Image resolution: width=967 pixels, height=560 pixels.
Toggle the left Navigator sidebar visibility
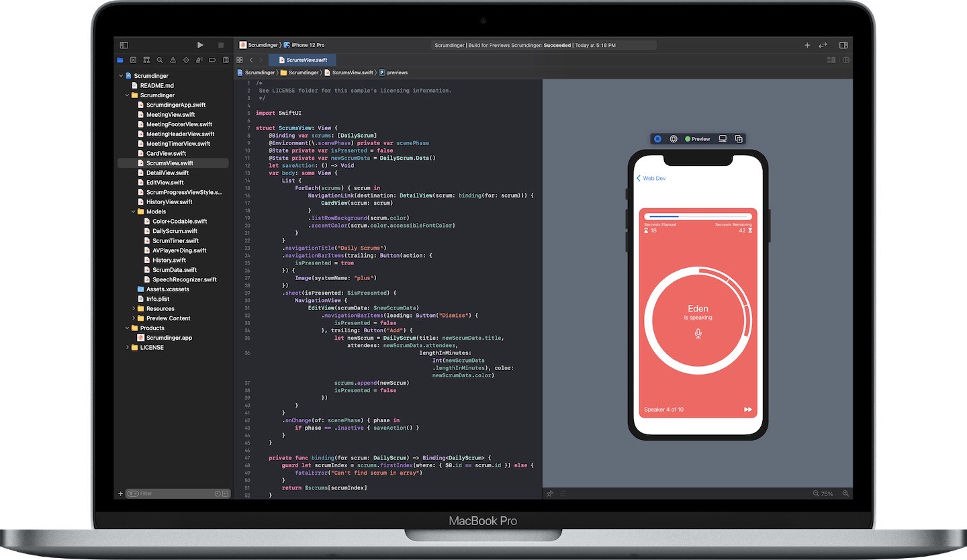coord(124,44)
